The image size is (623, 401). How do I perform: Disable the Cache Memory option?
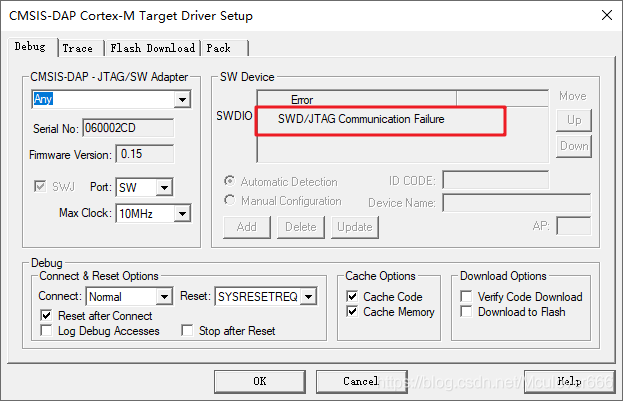[x=352, y=312]
